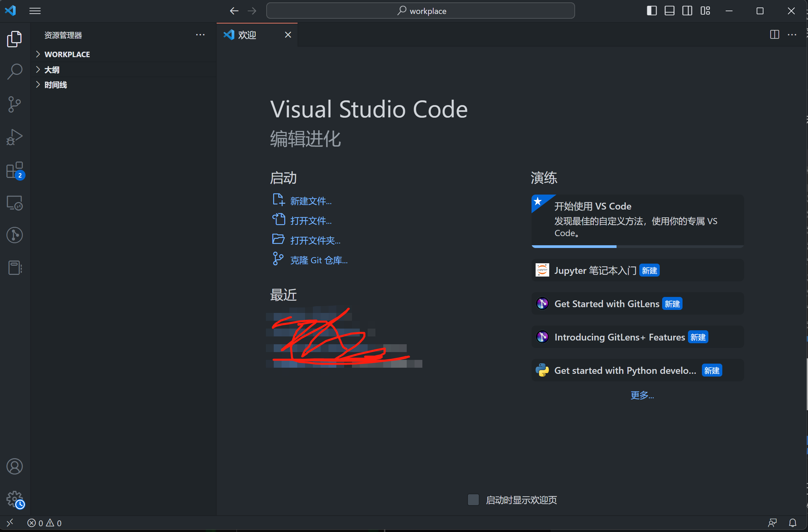Open the hamburger application menu
Viewport: 808px width, 532px height.
click(x=35, y=11)
